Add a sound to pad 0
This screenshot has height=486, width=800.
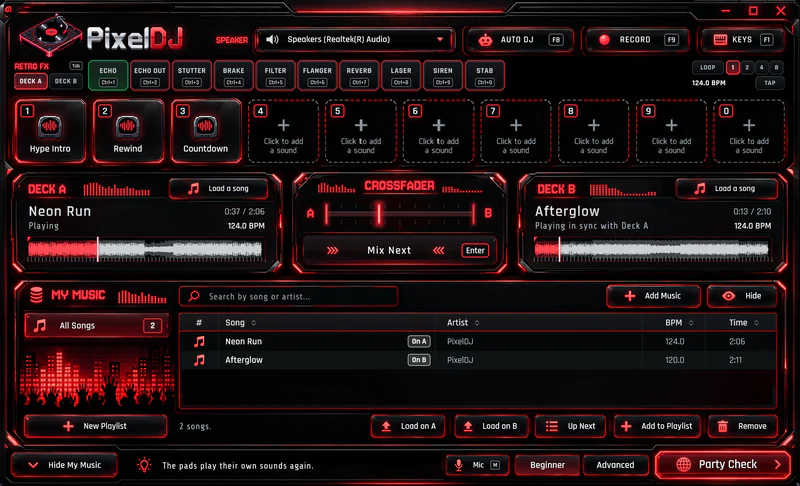click(748, 131)
